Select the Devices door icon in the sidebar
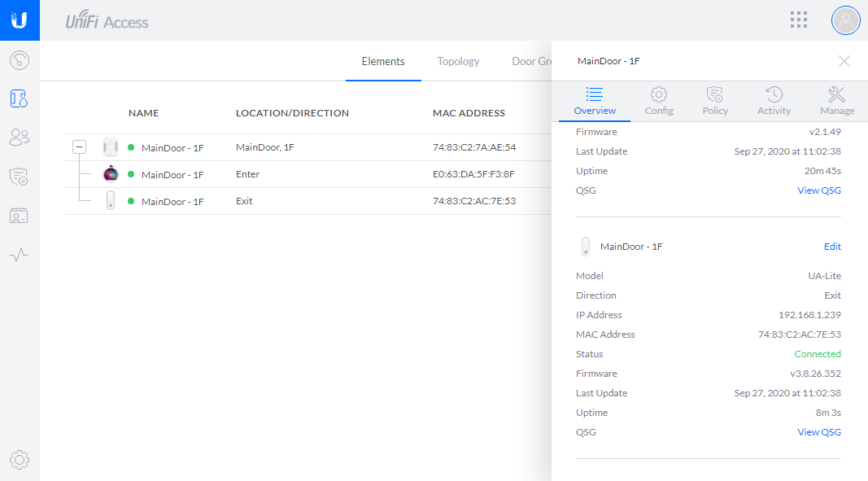This screenshot has height=481, width=868. coord(20,98)
